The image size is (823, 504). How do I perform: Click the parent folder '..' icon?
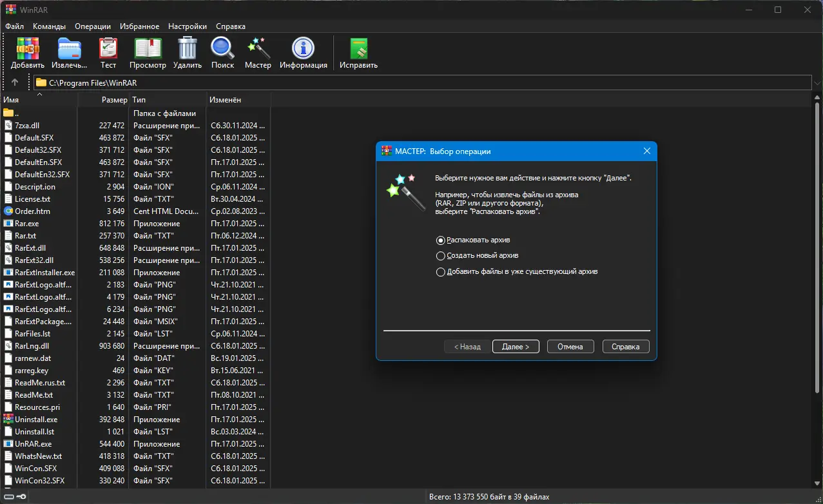pyautogui.click(x=8, y=113)
